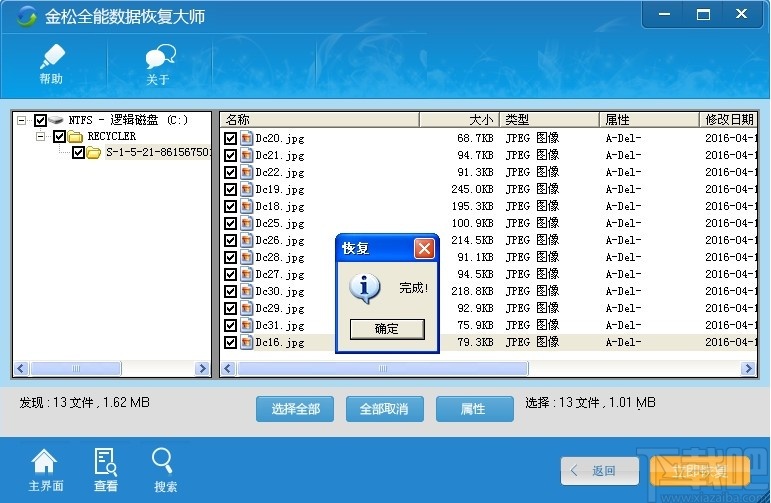The image size is (771, 503).
Task: Select the Dc25.jpg file name
Action: pyautogui.click(x=280, y=224)
